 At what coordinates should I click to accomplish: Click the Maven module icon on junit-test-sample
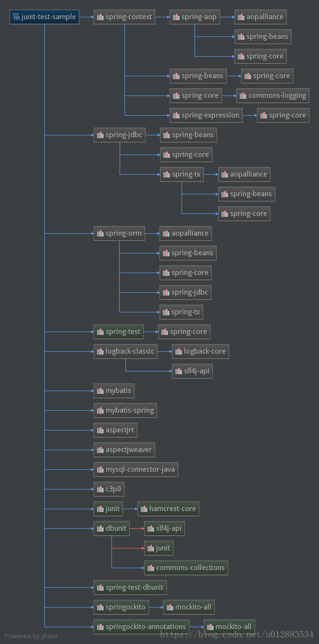(16, 17)
